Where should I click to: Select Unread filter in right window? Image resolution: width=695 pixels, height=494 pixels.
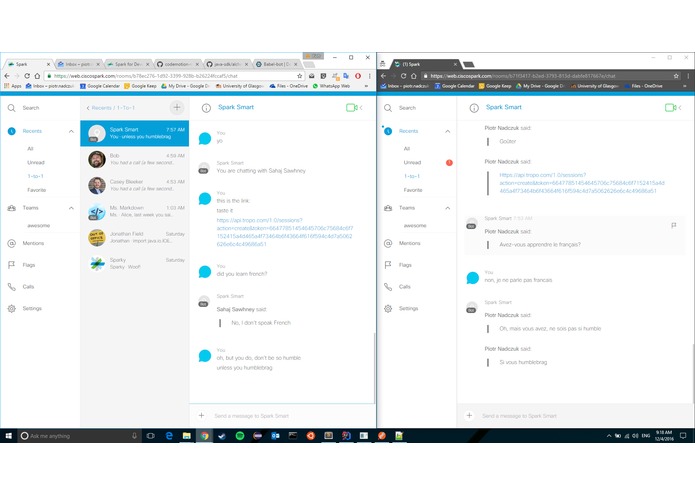coord(412,162)
